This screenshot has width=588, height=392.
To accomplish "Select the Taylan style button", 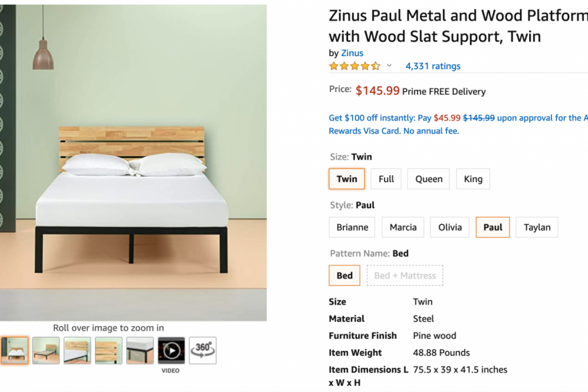I will tap(537, 227).
